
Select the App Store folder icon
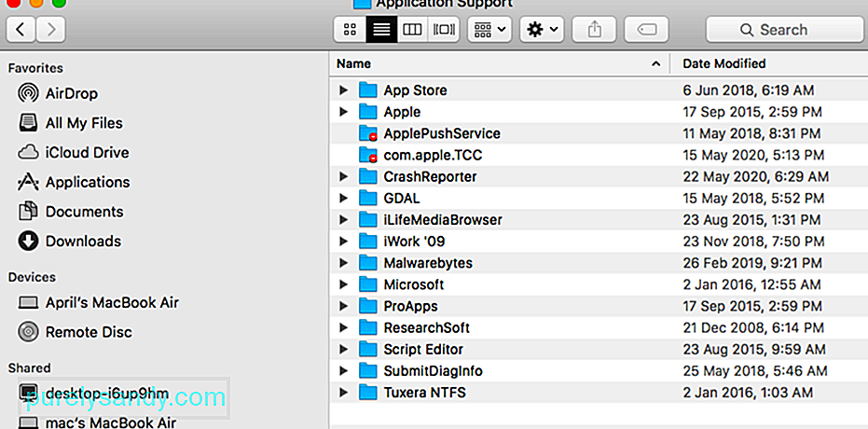coord(367,90)
